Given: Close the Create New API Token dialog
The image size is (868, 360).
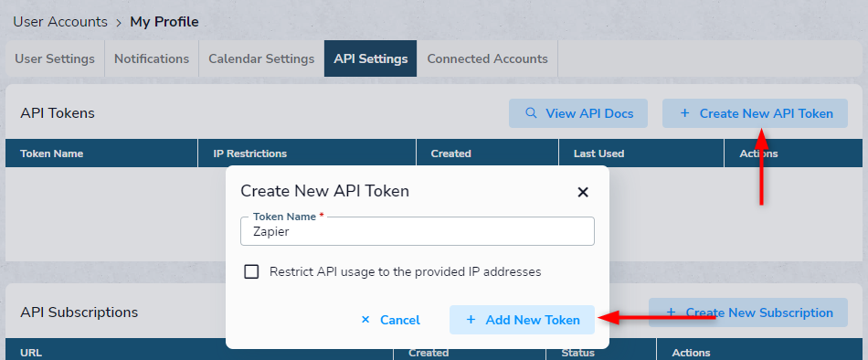Looking at the screenshot, I should tap(582, 192).
